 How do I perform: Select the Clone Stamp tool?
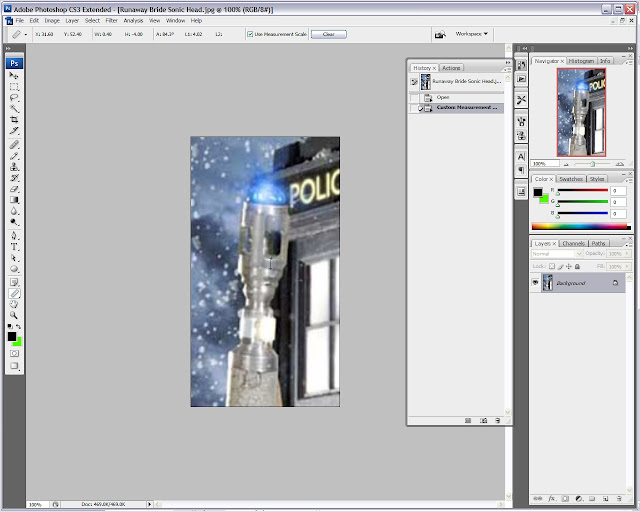click(x=14, y=167)
